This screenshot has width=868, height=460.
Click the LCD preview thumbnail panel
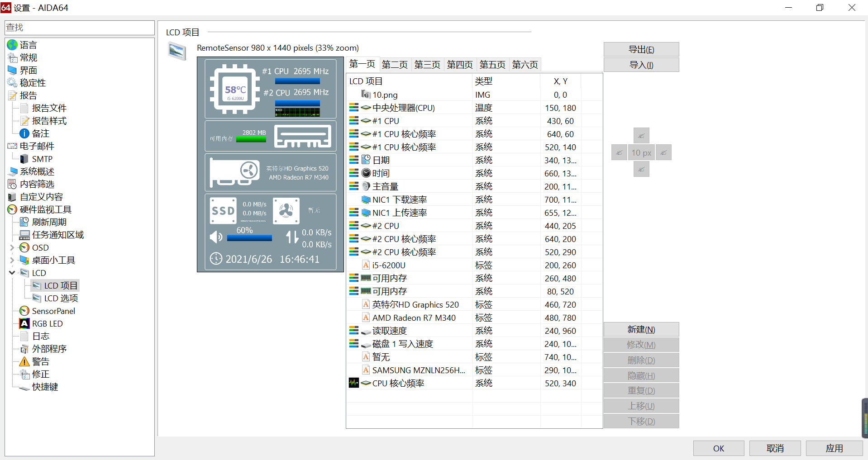(270, 165)
